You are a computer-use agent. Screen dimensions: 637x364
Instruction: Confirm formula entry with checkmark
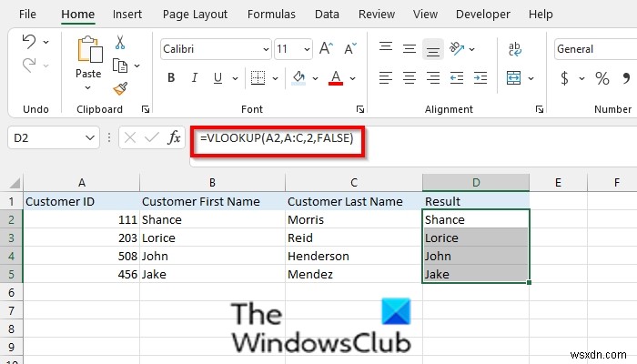point(152,137)
